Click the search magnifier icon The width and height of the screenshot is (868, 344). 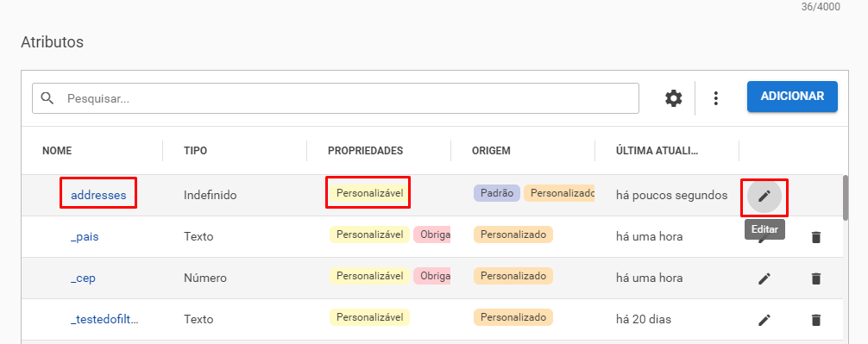[x=47, y=98]
